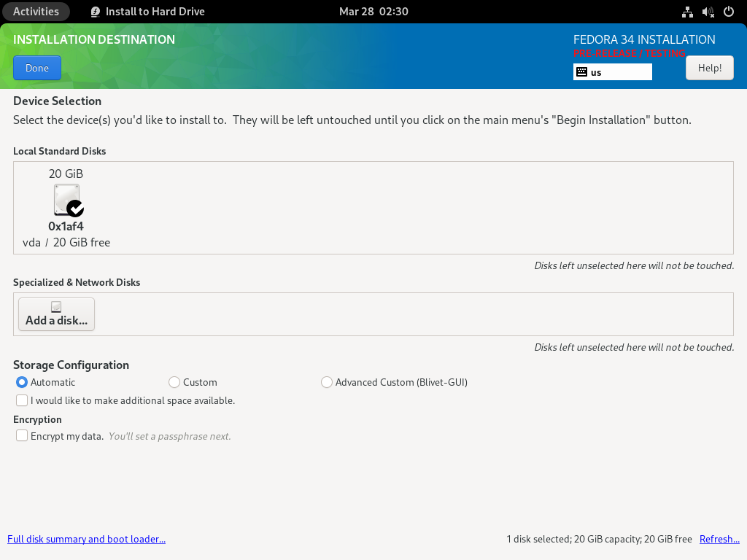Screen dimensions: 747x560
Task: Click the small disk icon in Add a disk
Action: coord(56,307)
